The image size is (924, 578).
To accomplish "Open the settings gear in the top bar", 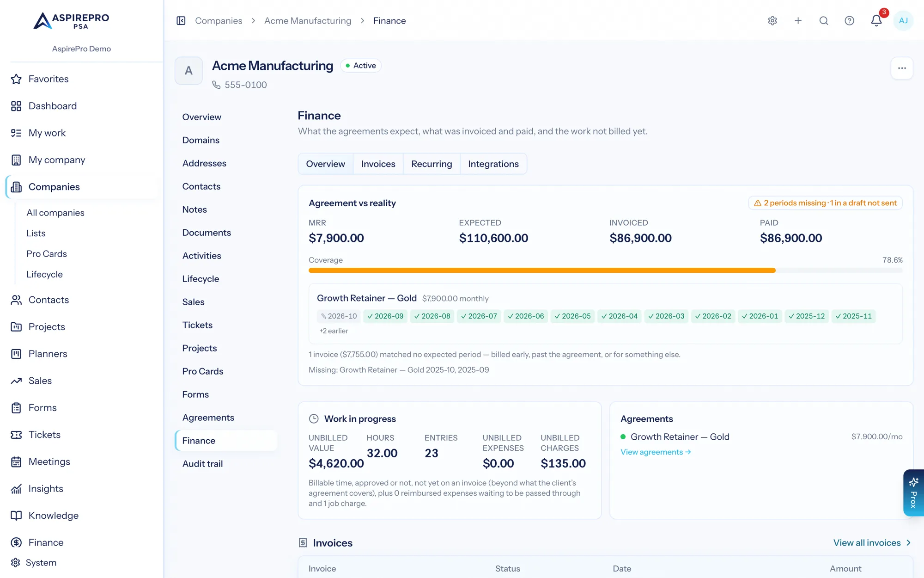I will 772,21.
